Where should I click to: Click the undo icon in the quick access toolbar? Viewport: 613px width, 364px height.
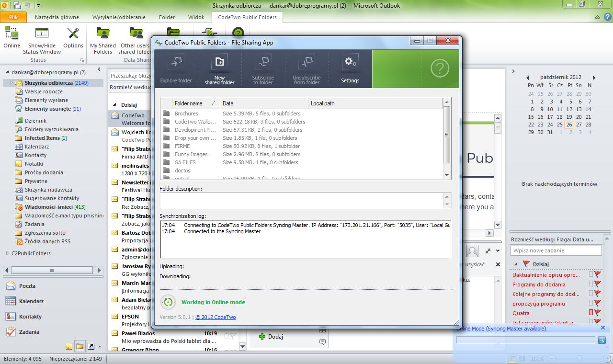click(x=28, y=5)
